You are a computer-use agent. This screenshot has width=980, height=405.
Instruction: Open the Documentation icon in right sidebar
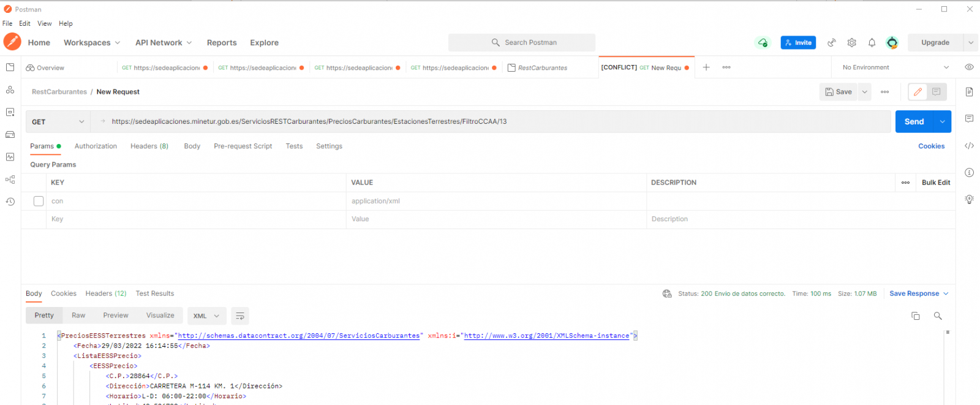pos(969,92)
